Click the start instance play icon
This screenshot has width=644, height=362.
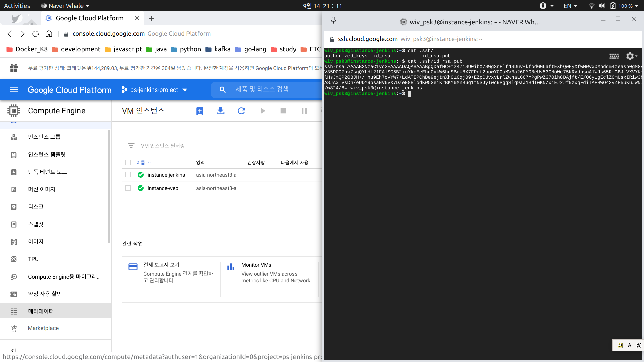click(x=263, y=111)
